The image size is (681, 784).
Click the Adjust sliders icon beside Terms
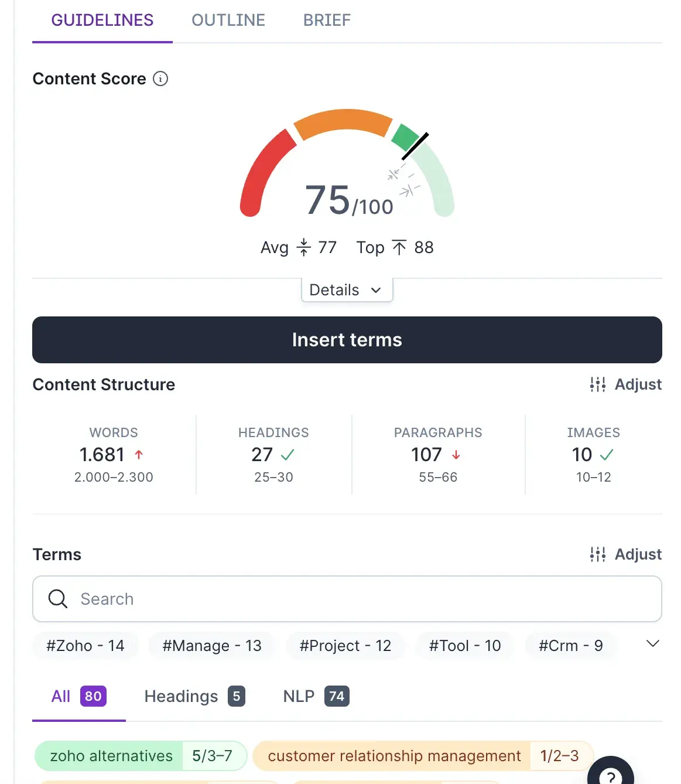[x=598, y=554]
